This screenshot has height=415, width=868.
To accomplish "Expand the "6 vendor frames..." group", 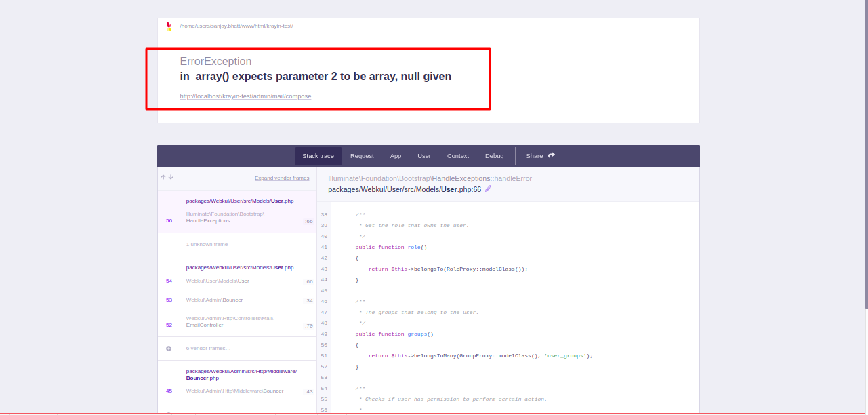I will point(207,348).
